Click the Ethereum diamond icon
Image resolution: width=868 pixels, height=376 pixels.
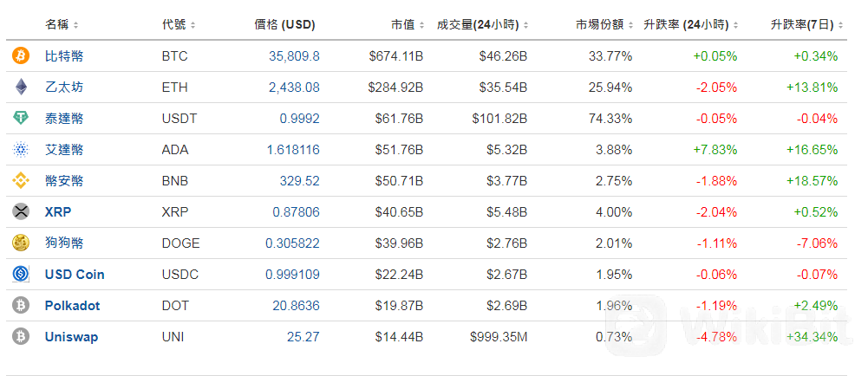coord(21,87)
